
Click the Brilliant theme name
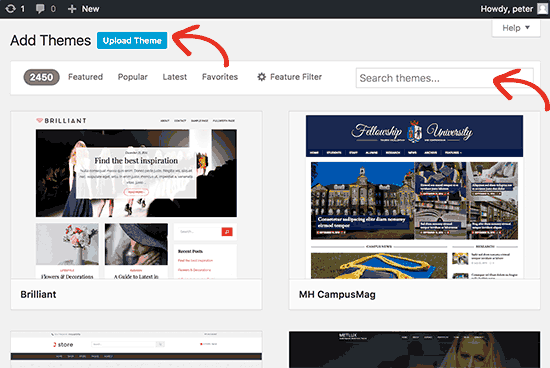point(38,294)
